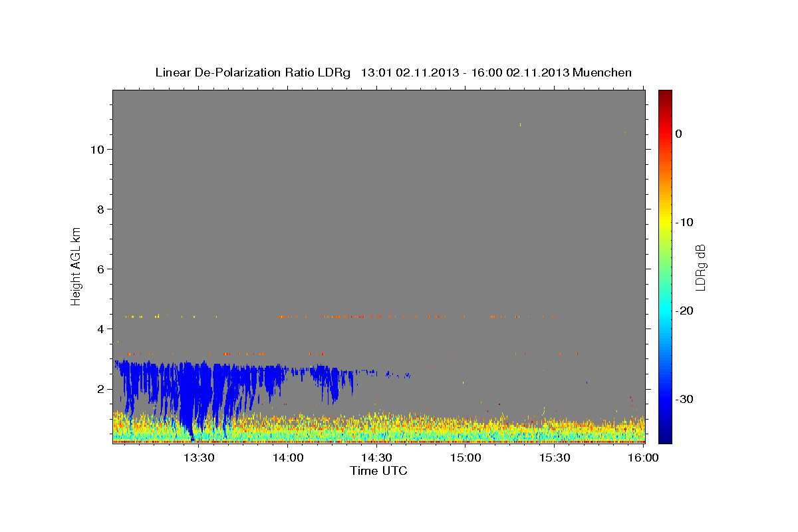Click the 'Height AGL km' y-axis label
Image resolution: width=798 pixels, height=532 pixels.
coord(76,266)
